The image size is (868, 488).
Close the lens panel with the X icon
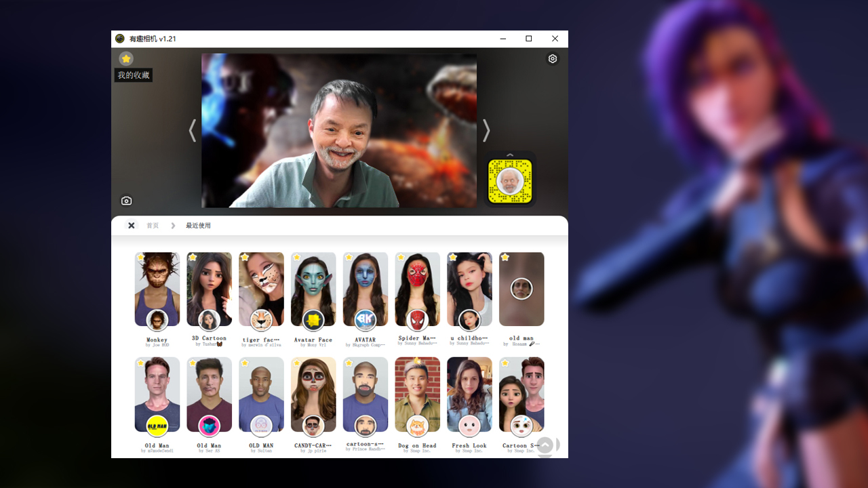coord(132,226)
